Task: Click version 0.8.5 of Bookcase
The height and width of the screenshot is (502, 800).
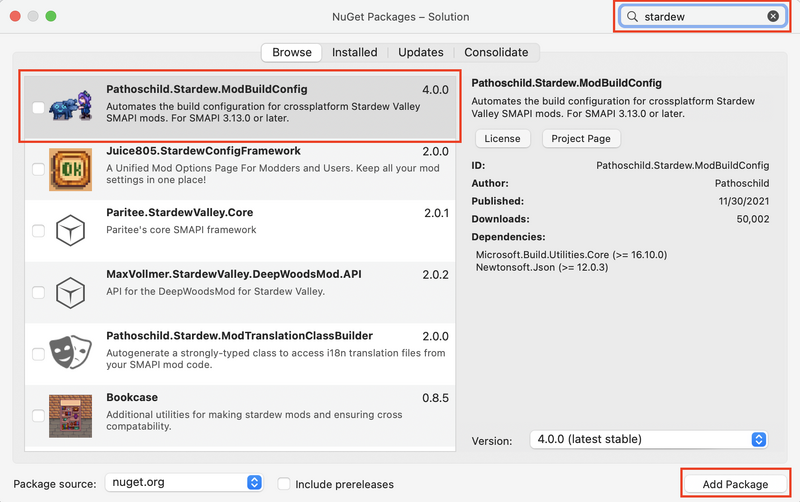Action: (435, 398)
